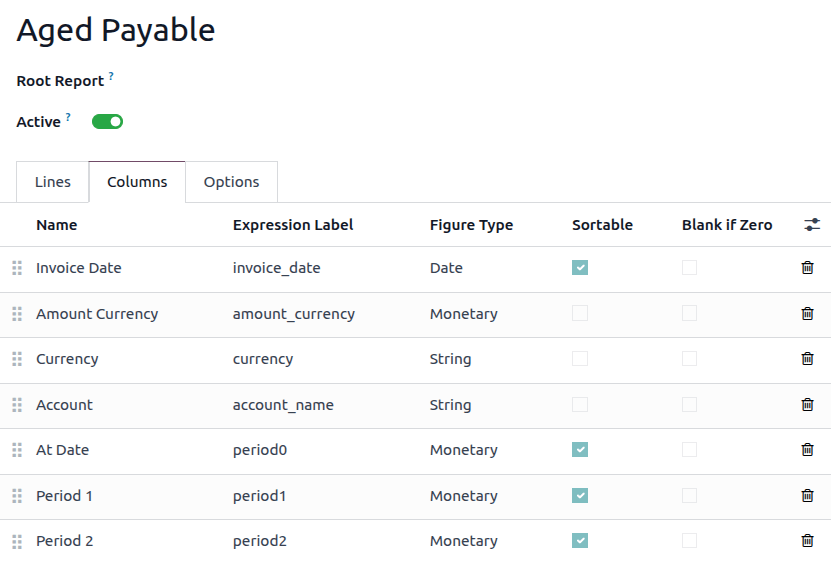
Task: Switch to the Lines tab
Action: coord(53,182)
